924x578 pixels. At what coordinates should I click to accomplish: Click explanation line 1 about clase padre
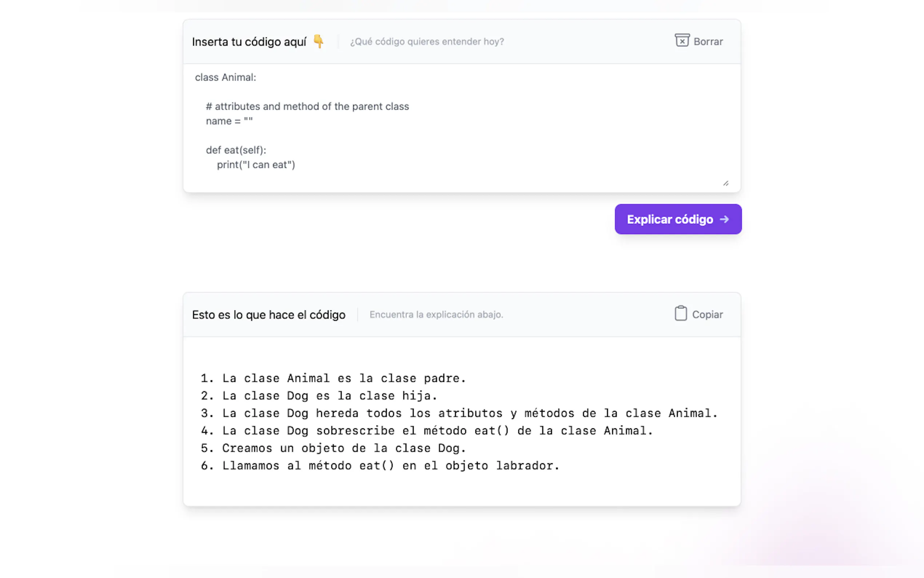point(333,379)
